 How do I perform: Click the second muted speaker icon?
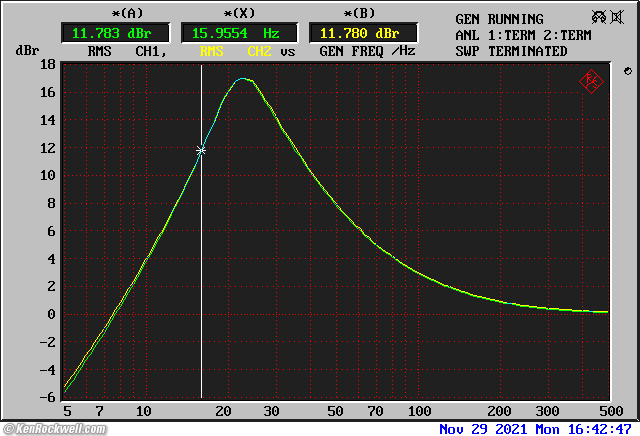click(x=618, y=18)
